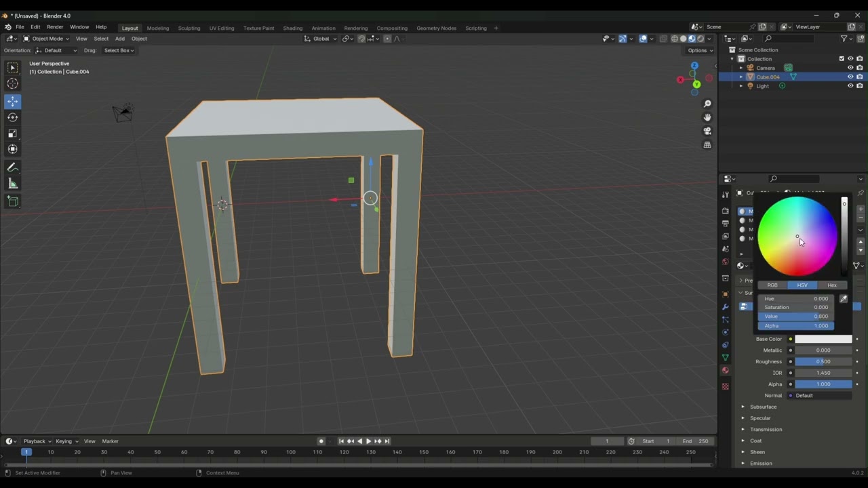Screen dimensions: 868x488
Task: Open the Output properties tab
Action: [x=726, y=224]
